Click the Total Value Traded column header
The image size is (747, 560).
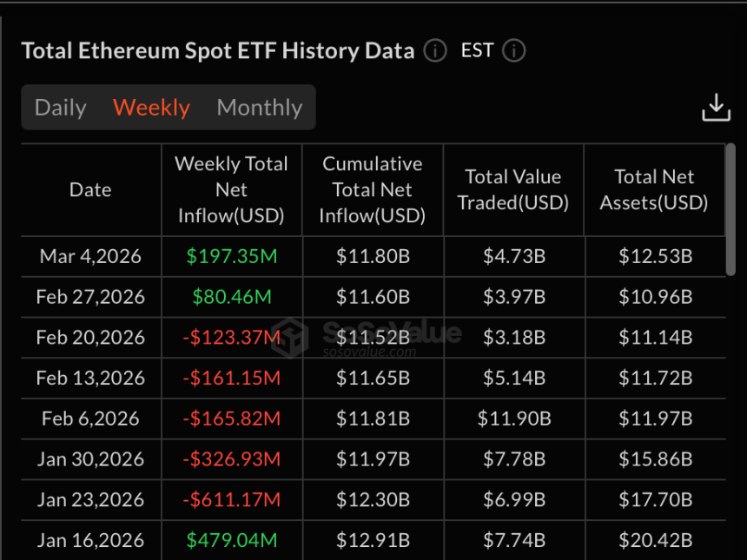point(512,190)
